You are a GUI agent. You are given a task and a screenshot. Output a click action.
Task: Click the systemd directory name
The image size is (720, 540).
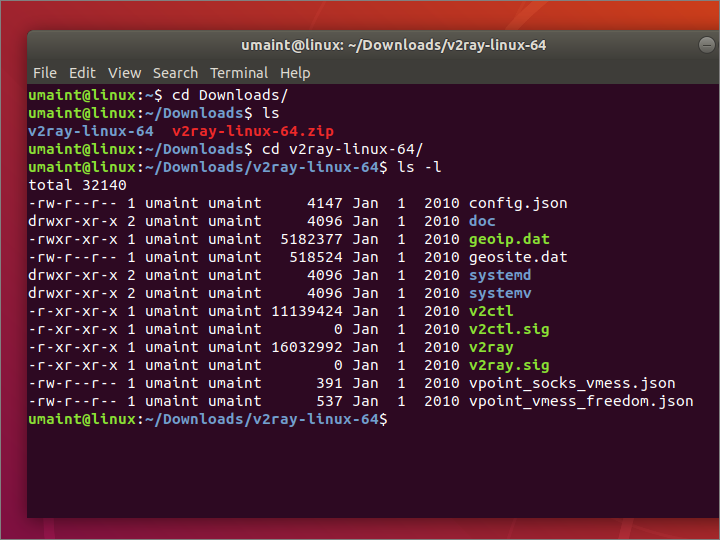[499, 275]
